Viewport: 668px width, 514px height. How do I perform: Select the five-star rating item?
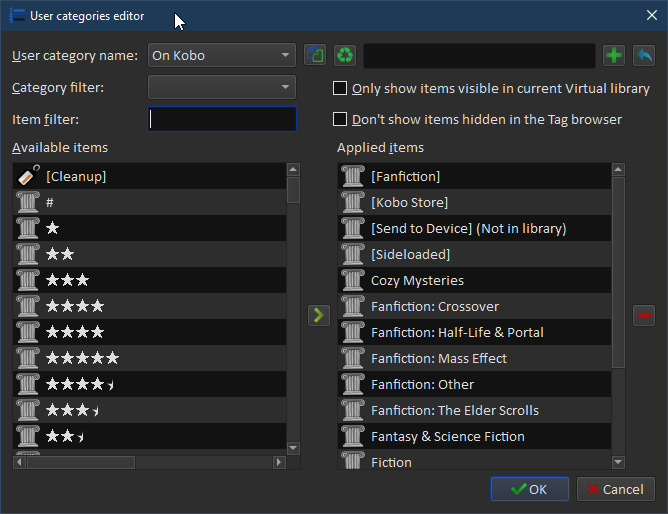(82, 358)
